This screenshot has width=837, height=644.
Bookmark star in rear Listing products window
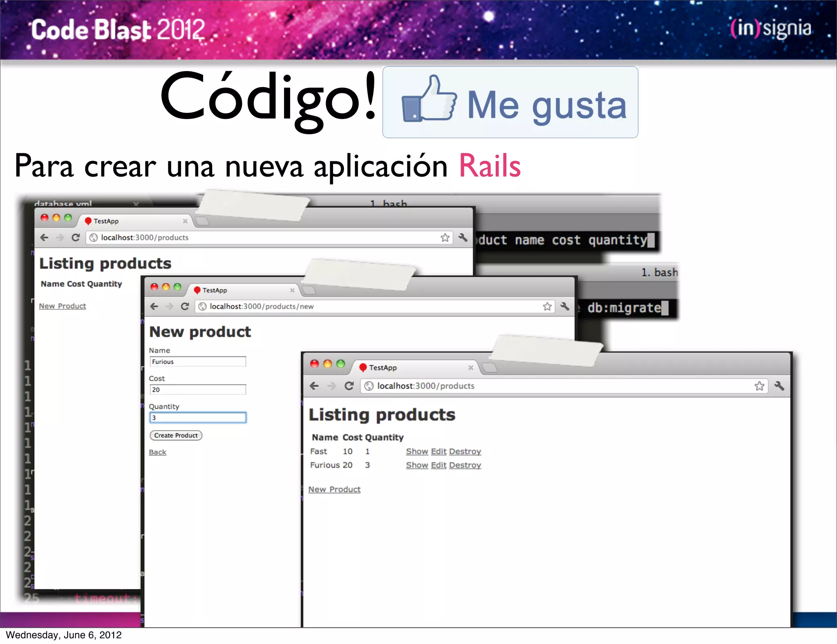click(445, 237)
